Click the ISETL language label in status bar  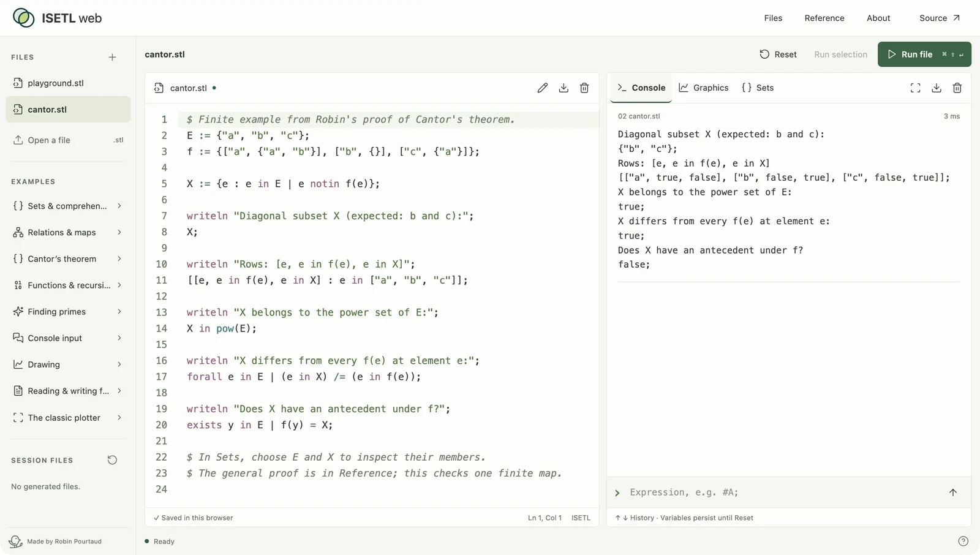tap(581, 518)
